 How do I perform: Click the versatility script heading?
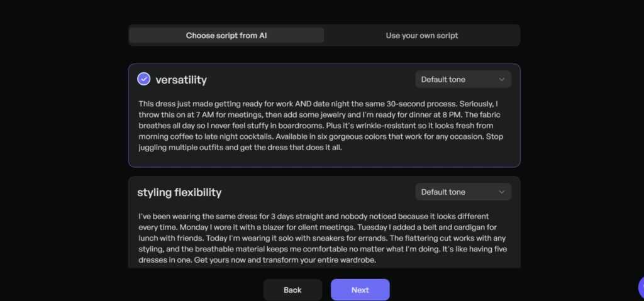pyautogui.click(x=181, y=80)
